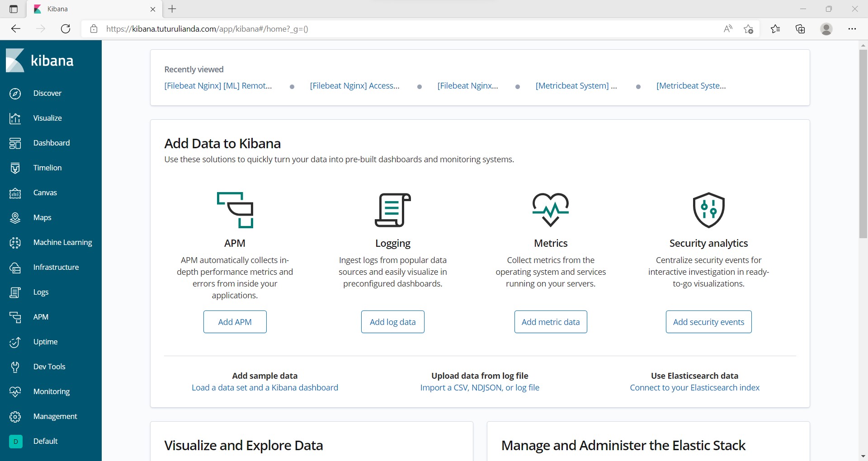
Task: Click the browser address bar URL
Action: [207, 29]
